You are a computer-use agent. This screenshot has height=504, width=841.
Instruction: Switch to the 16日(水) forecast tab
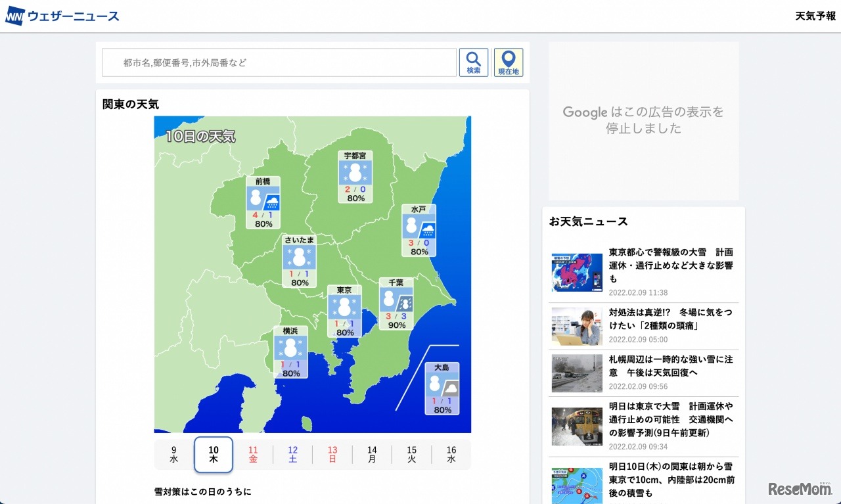(x=451, y=454)
